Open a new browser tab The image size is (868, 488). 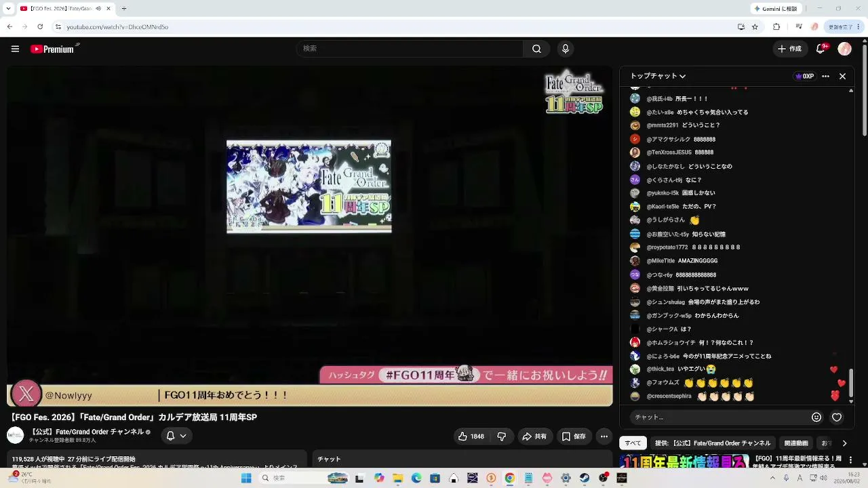123,9
